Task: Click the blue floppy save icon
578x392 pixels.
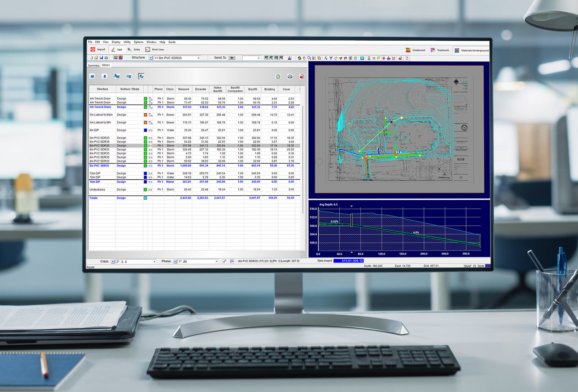Action: [101, 58]
